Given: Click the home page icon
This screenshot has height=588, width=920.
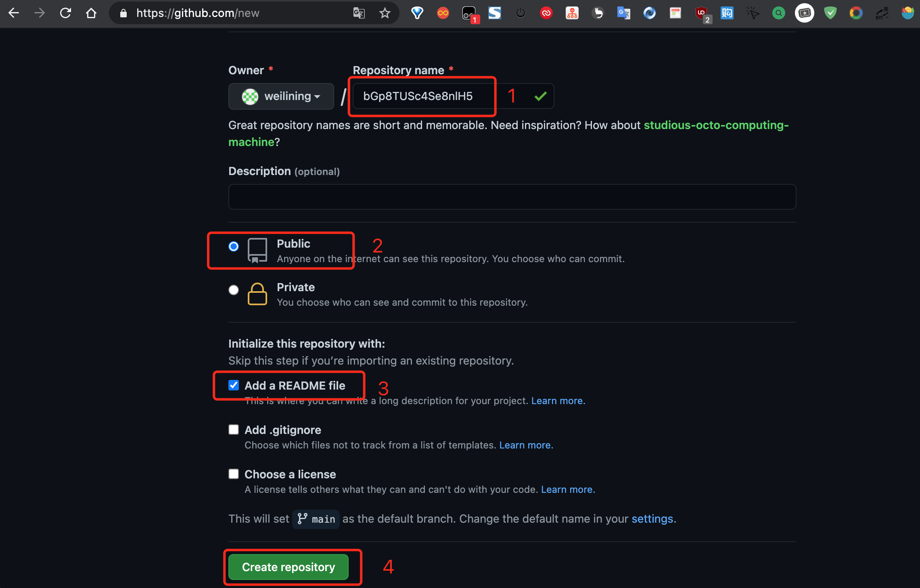Looking at the screenshot, I should [91, 13].
